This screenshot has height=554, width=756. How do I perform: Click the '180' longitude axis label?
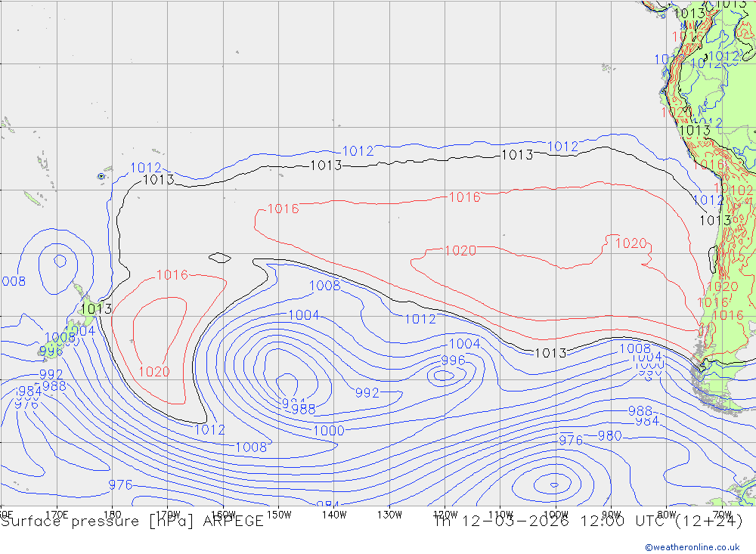pyautogui.click(x=113, y=515)
